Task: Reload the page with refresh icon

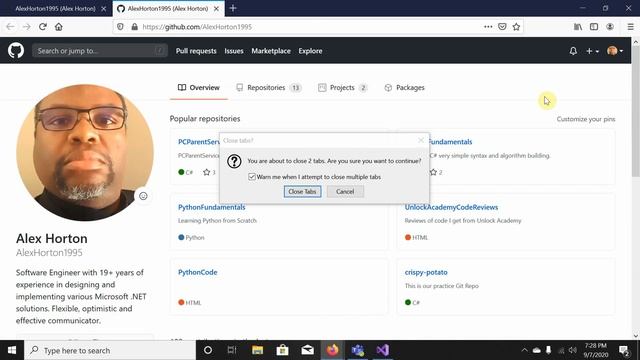Action: [43, 27]
